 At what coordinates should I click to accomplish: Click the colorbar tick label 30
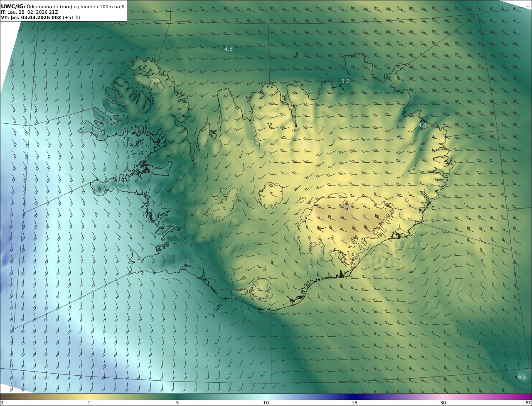coord(443,403)
